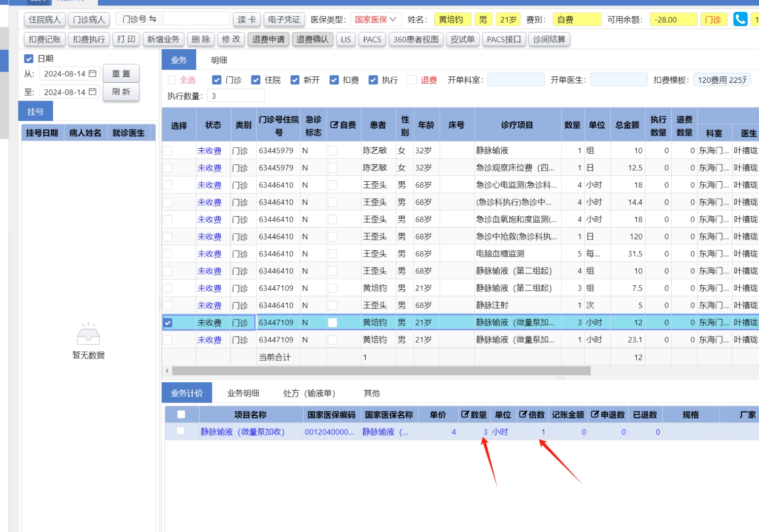Click the 皮试单 button
759x532 pixels.
click(x=462, y=39)
